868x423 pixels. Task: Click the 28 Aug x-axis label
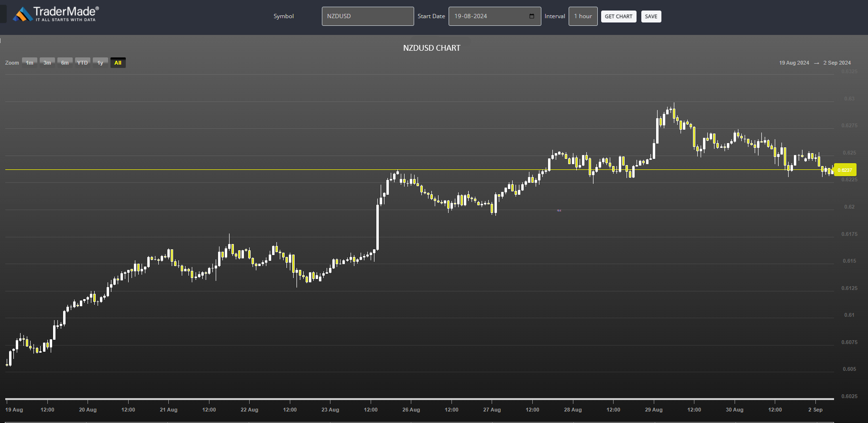[x=573, y=410]
